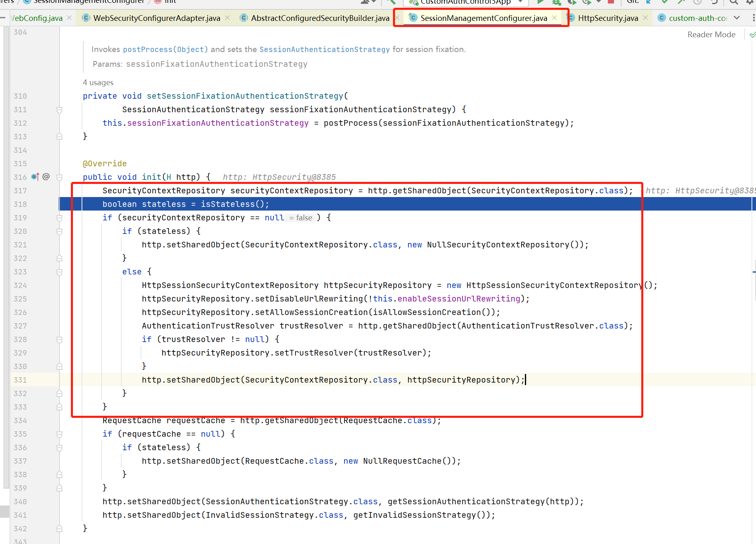Collapse the else block fold at line 323
756x544 pixels.
click(59, 272)
